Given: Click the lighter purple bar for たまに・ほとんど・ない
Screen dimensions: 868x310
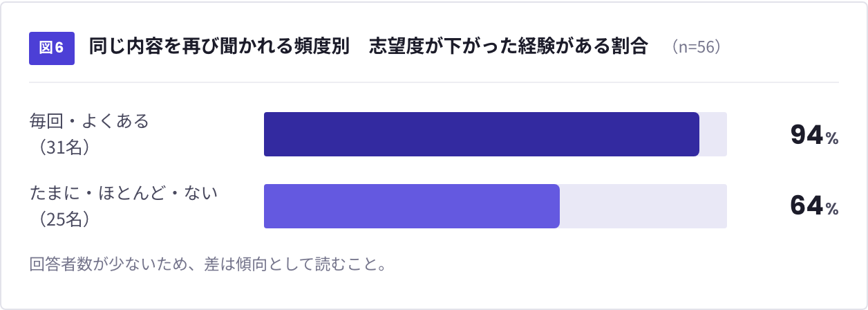Looking at the screenshot, I should [412, 206].
